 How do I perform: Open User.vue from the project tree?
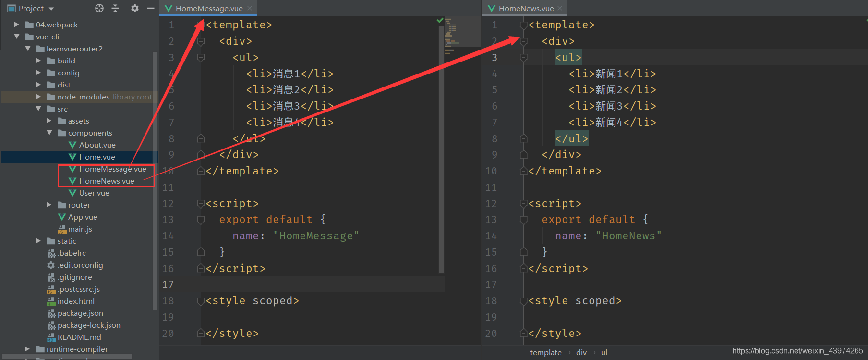tap(94, 193)
